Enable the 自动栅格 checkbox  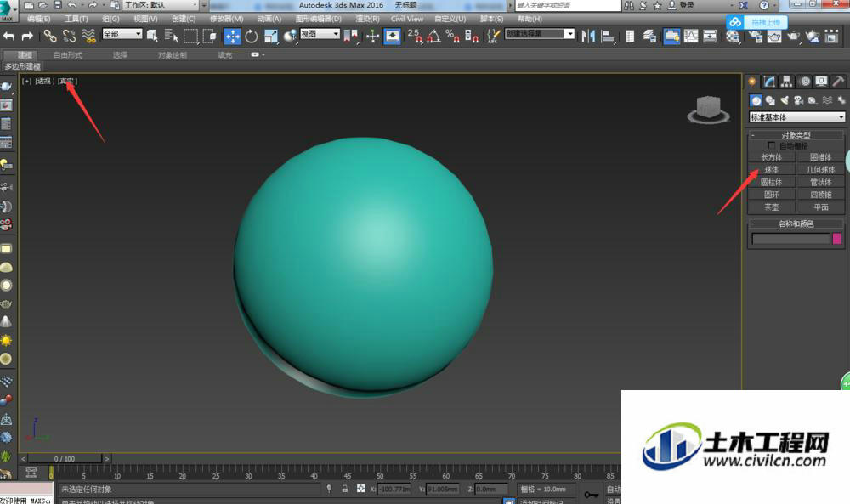click(772, 145)
